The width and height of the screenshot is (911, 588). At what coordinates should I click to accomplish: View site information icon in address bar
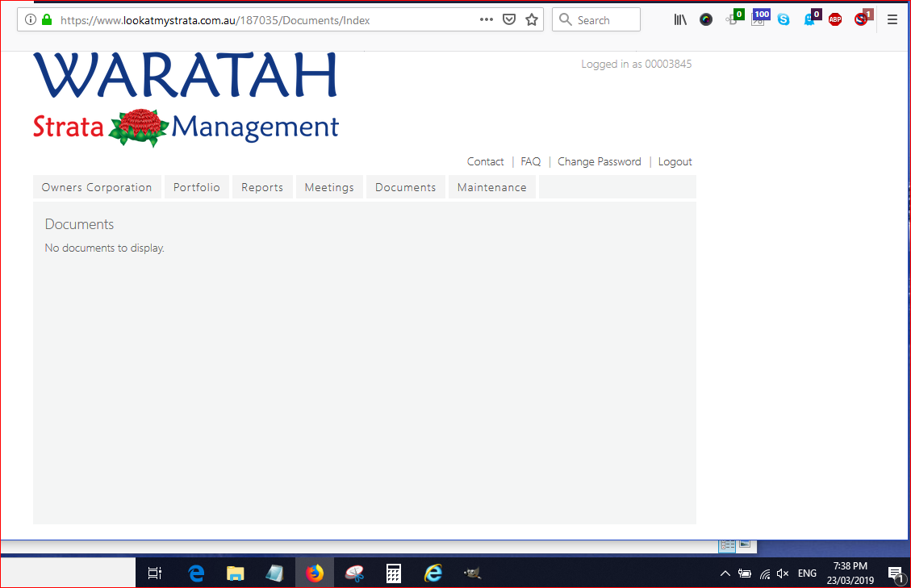31,19
